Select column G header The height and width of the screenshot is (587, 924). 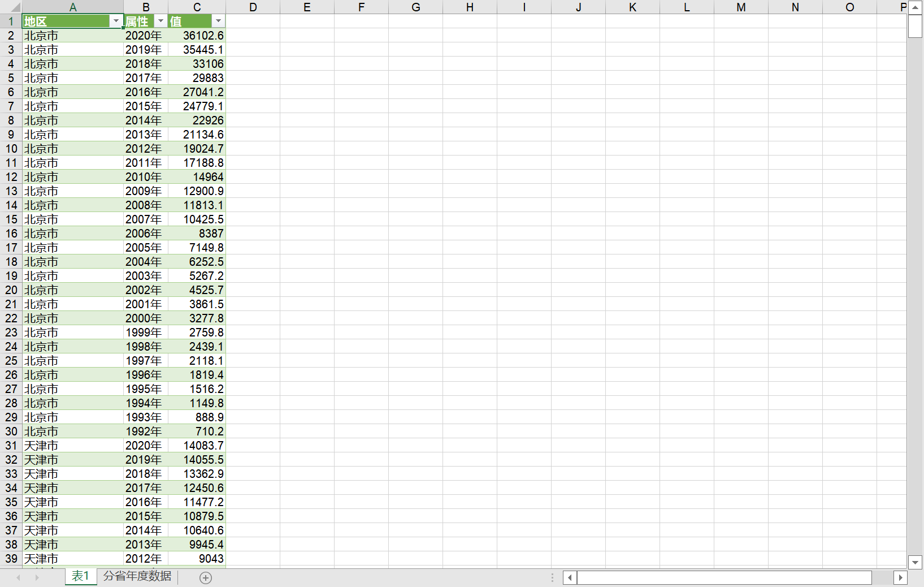415,7
